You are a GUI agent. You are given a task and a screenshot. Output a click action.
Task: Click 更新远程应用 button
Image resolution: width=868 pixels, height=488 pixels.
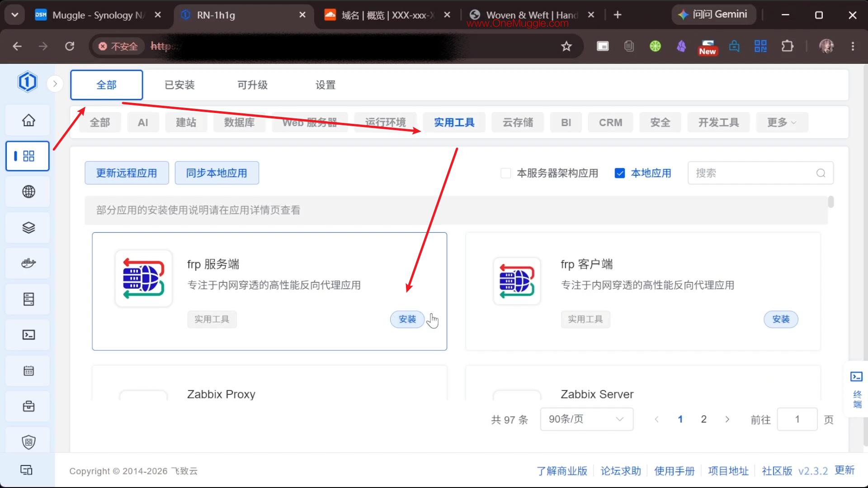(127, 173)
